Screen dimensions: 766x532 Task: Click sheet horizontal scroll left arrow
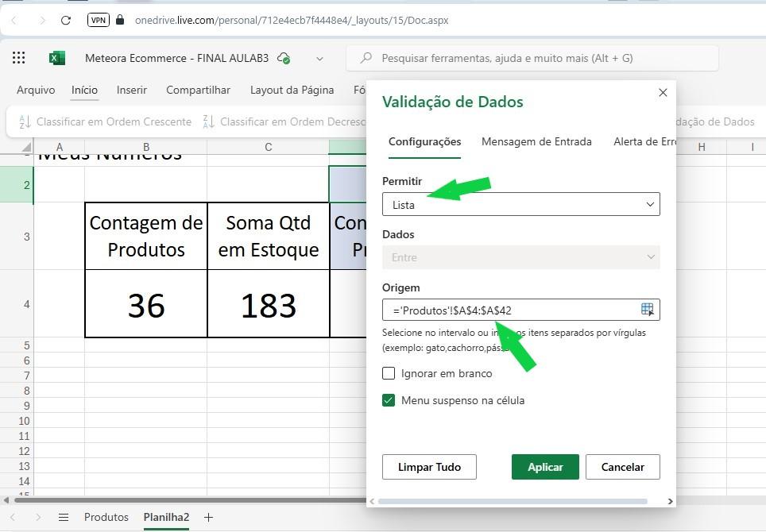point(6,500)
